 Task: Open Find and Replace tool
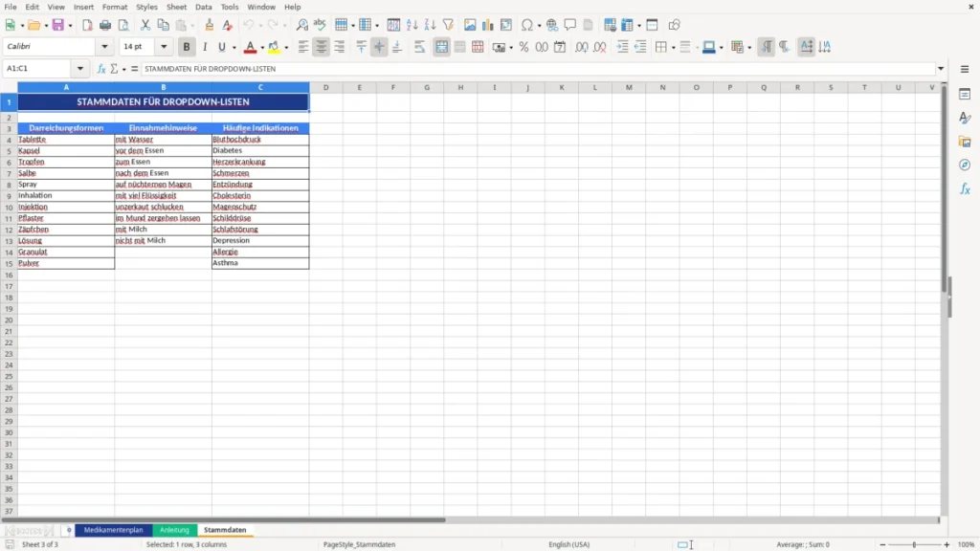301,25
